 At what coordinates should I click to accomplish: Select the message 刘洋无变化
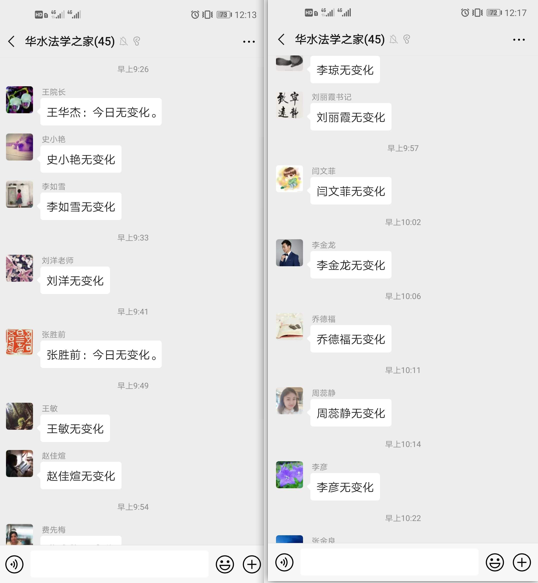[x=75, y=281]
